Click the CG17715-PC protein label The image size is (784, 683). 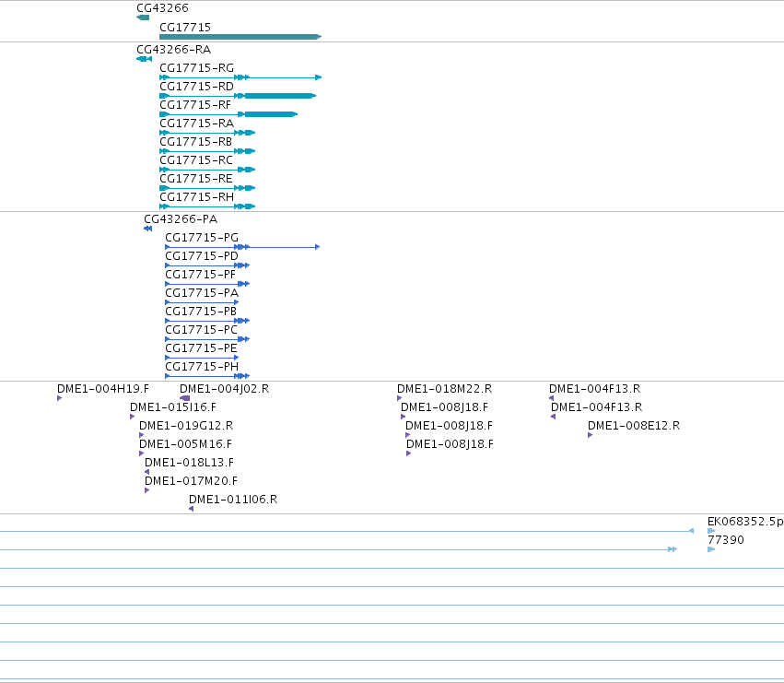(201, 330)
